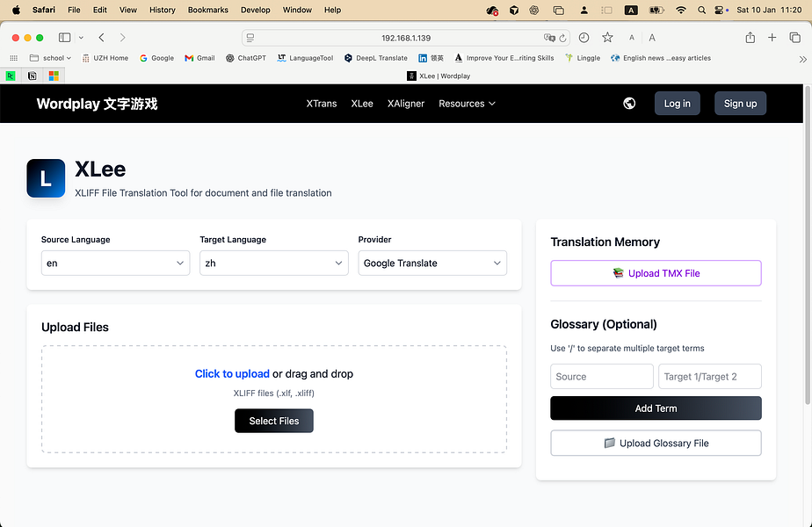Open the Develop menu
Viewport: 812px width, 527px height.
point(256,10)
